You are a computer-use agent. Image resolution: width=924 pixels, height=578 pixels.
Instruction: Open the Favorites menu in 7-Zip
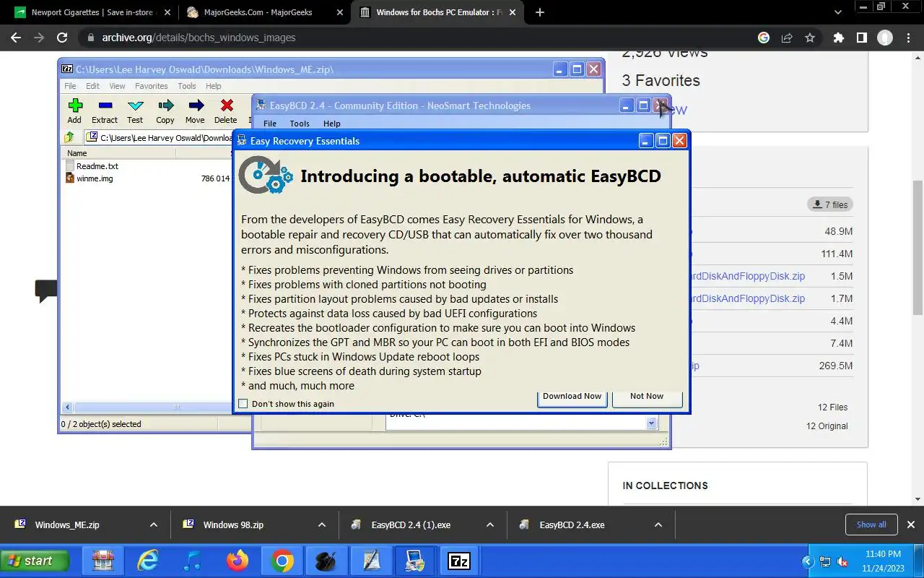pos(152,86)
